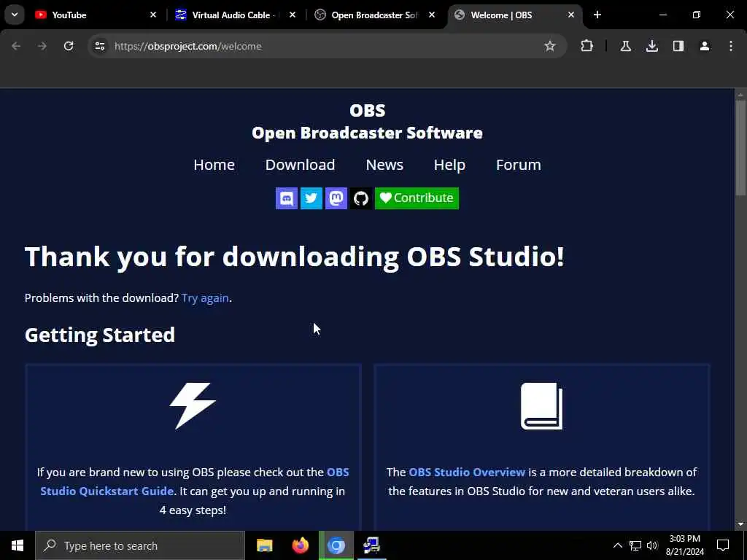Show hidden system tray icons

tap(617, 545)
